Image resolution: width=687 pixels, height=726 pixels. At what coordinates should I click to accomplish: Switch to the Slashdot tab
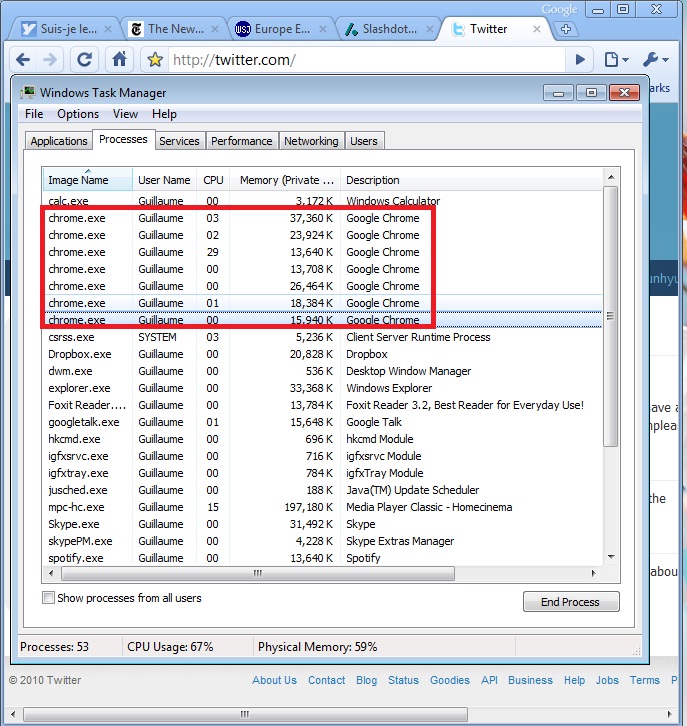pos(387,29)
